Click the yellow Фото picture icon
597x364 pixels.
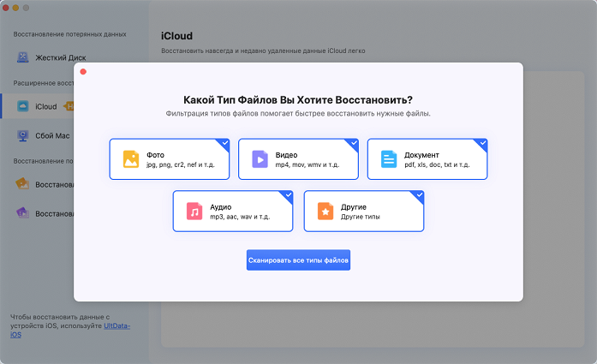pos(131,159)
